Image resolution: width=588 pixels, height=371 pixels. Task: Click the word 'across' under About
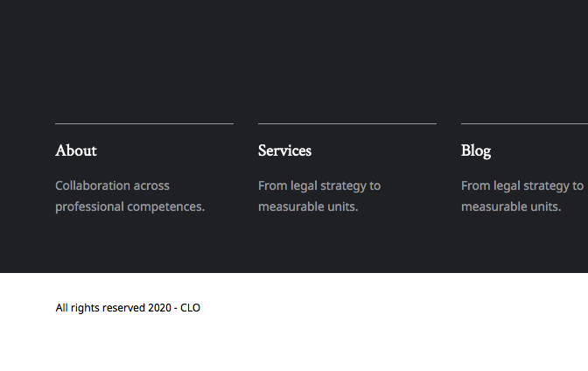click(152, 185)
